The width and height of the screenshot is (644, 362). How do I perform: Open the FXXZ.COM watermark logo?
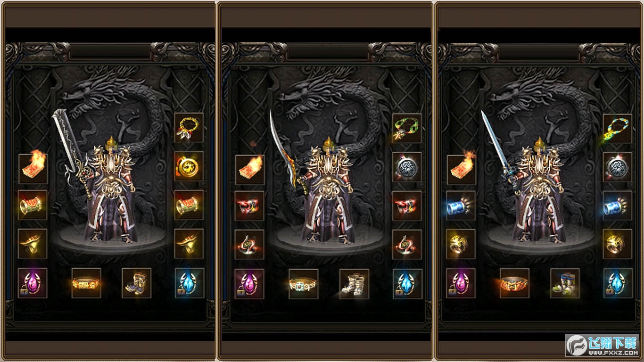coord(603,346)
